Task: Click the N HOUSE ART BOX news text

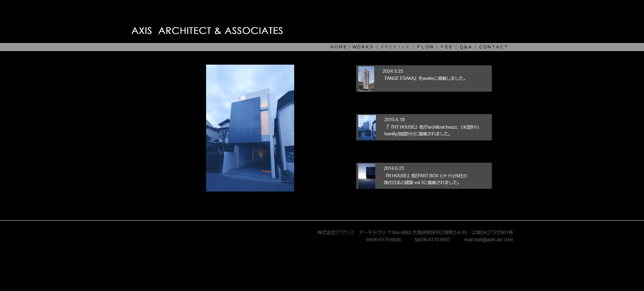Action: (x=426, y=176)
